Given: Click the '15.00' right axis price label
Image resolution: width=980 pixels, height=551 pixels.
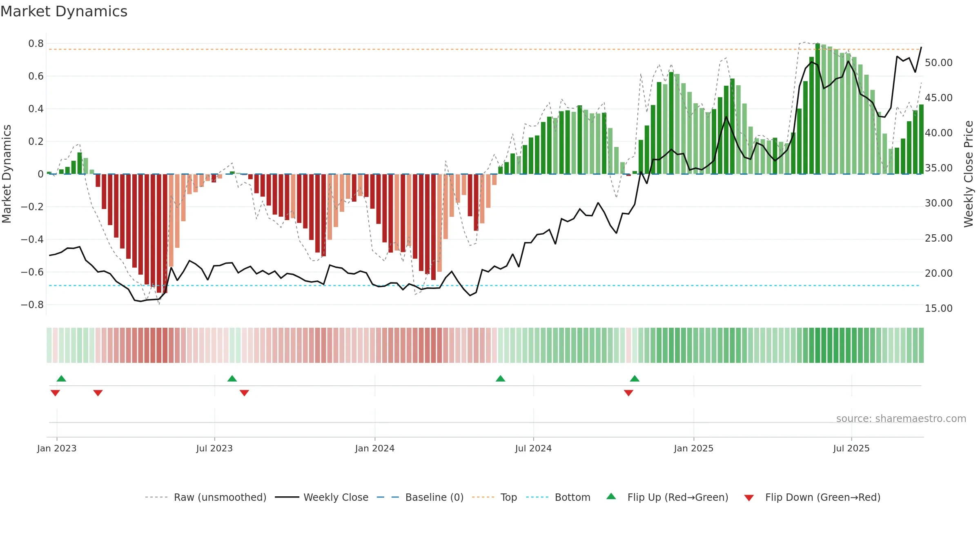Looking at the screenshot, I should (939, 309).
